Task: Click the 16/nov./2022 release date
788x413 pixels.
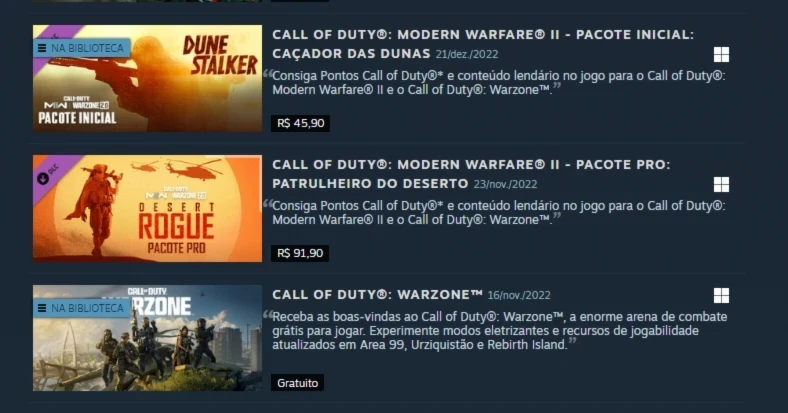Action: point(519,295)
